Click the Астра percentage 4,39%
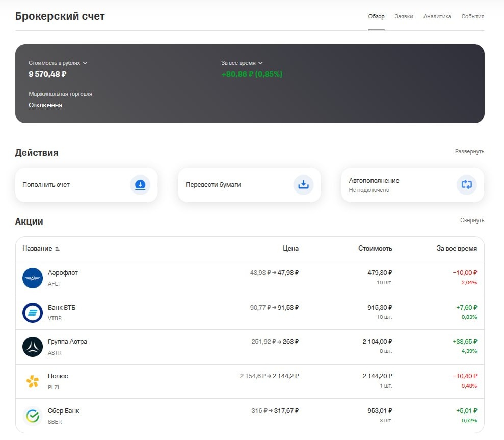This screenshot has width=504, height=440. point(469,351)
